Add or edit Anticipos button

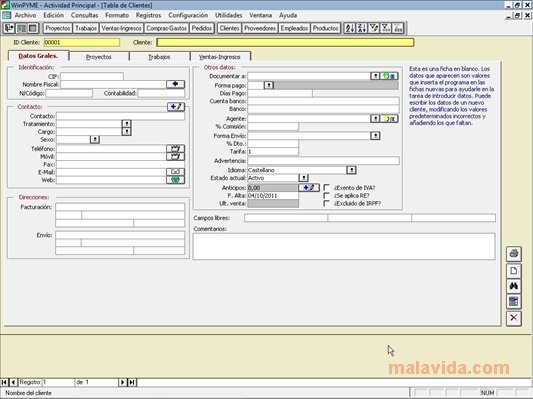[x=309, y=188]
